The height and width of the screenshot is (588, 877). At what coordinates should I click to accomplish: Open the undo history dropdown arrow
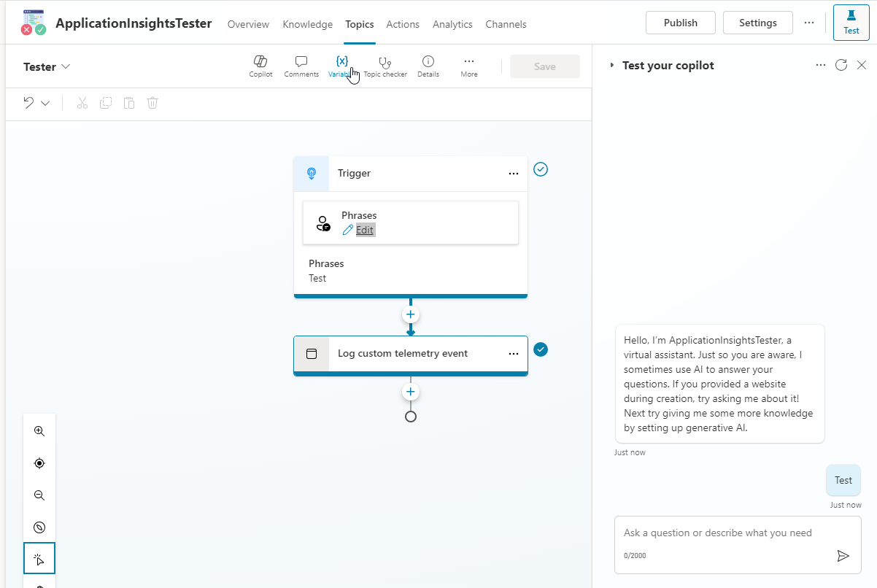(x=42, y=102)
